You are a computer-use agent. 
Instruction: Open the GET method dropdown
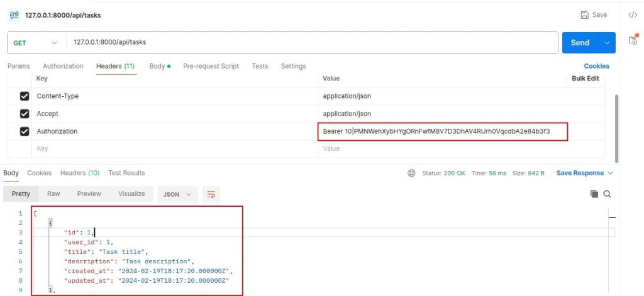click(x=36, y=43)
